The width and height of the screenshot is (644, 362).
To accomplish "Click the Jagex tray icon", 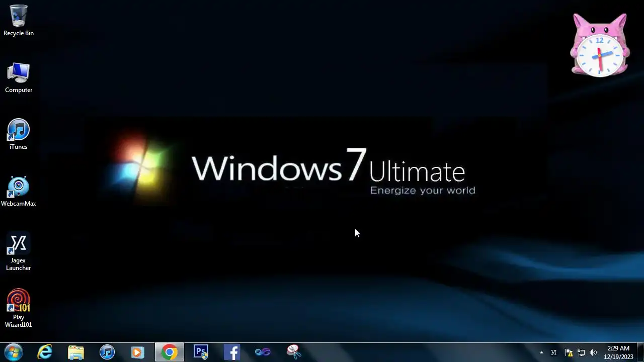I will click(554, 352).
